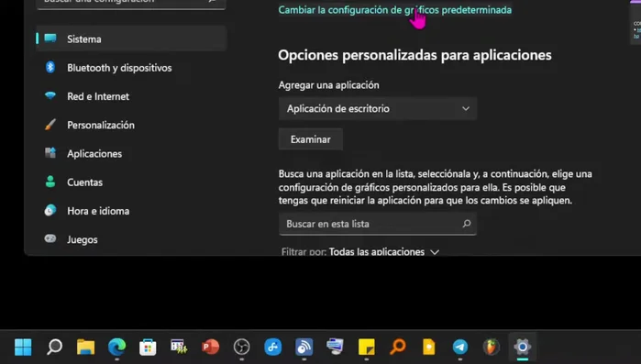Go to Red e Internet settings
Viewport: 641px width, 364px height.
tap(131, 96)
